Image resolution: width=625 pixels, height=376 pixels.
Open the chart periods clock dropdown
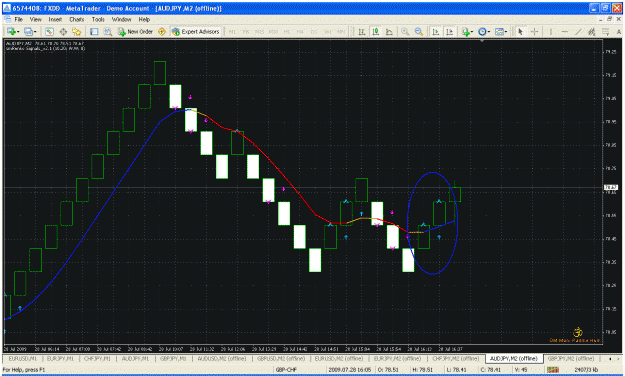pyautogui.click(x=484, y=31)
